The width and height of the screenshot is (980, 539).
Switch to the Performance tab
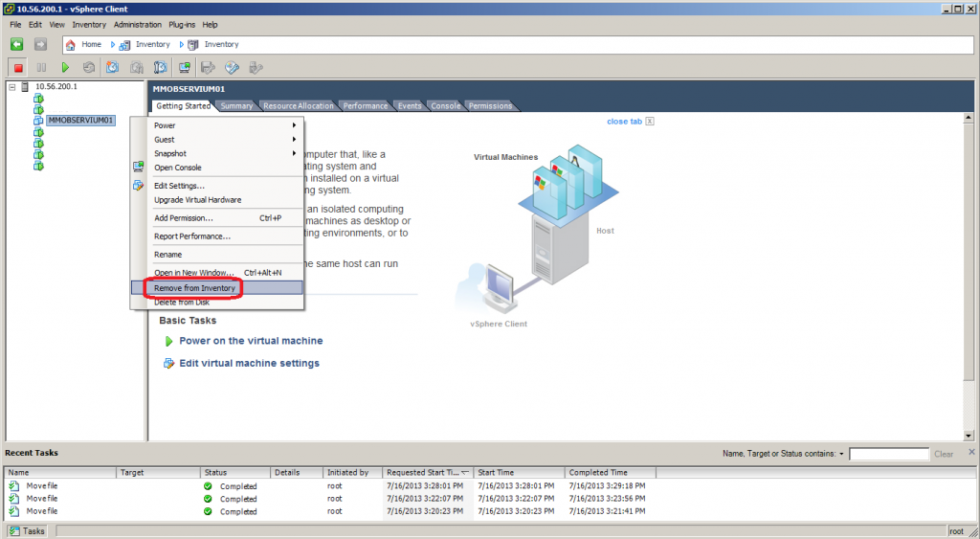tap(366, 106)
